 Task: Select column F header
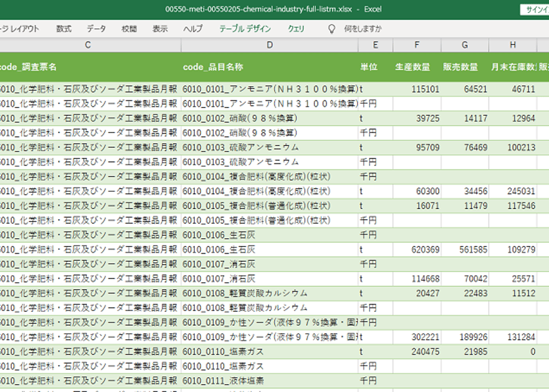click(x=417, y=45)
